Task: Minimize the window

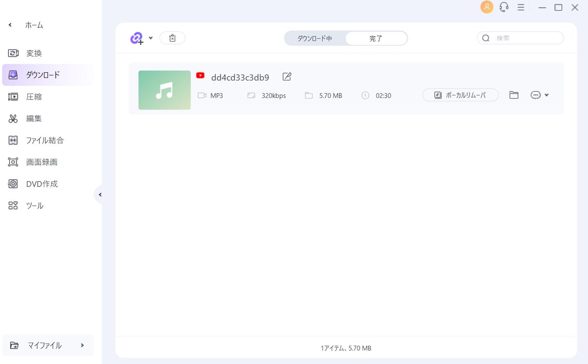Action: (542, 7)
